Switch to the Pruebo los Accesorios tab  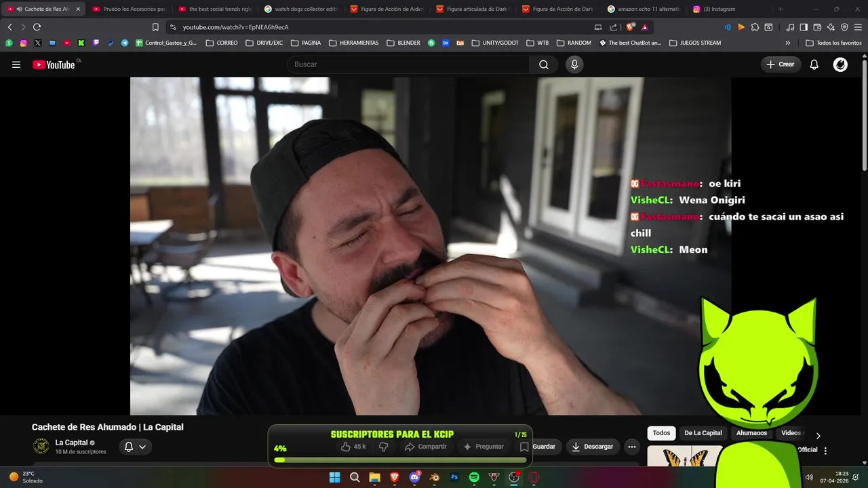[128, 9]
